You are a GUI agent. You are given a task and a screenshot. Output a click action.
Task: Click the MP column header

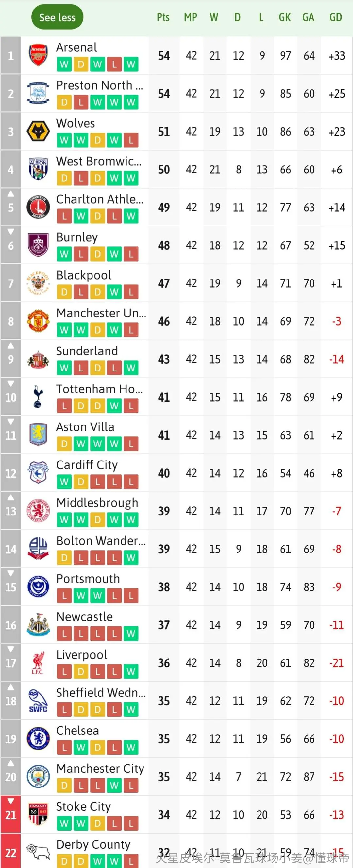click(191, 17)
